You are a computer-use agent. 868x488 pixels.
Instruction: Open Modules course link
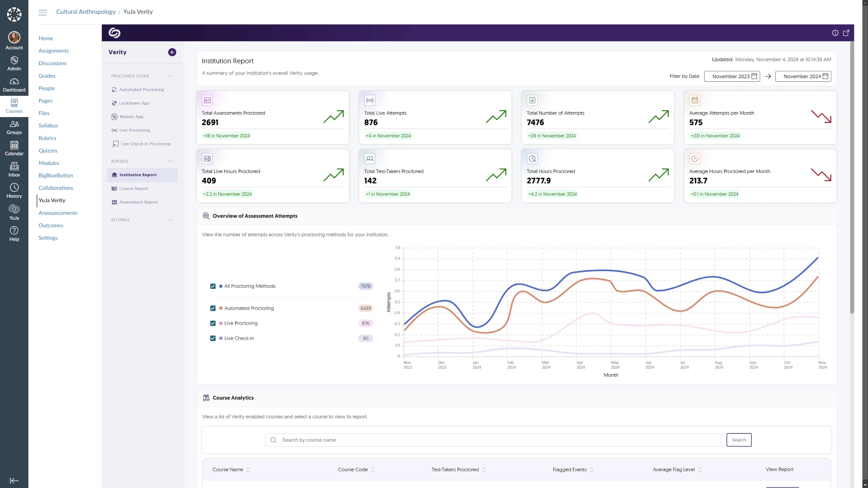[x=49, y=163]
